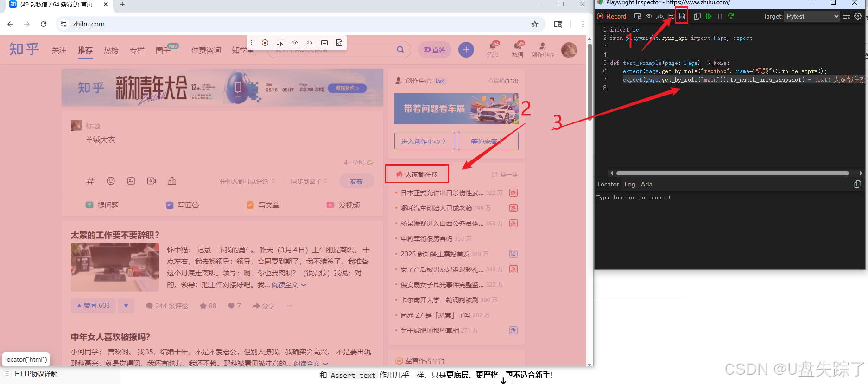This screenshot has width=868, height=384.
Task: Open 付费咨询 nav link
Action: tap(206, 50)
